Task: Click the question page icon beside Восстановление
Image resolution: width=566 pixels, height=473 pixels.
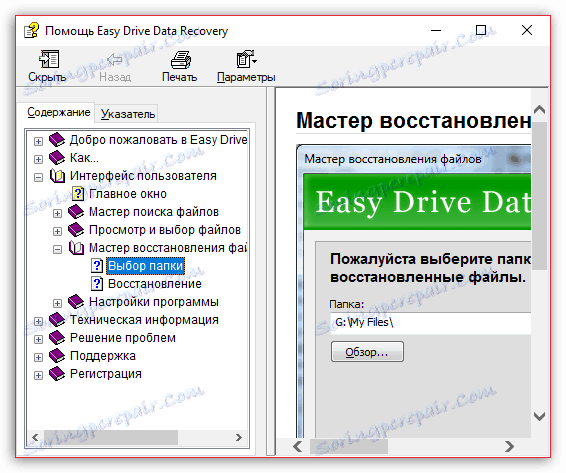Action: pos(96,284)
